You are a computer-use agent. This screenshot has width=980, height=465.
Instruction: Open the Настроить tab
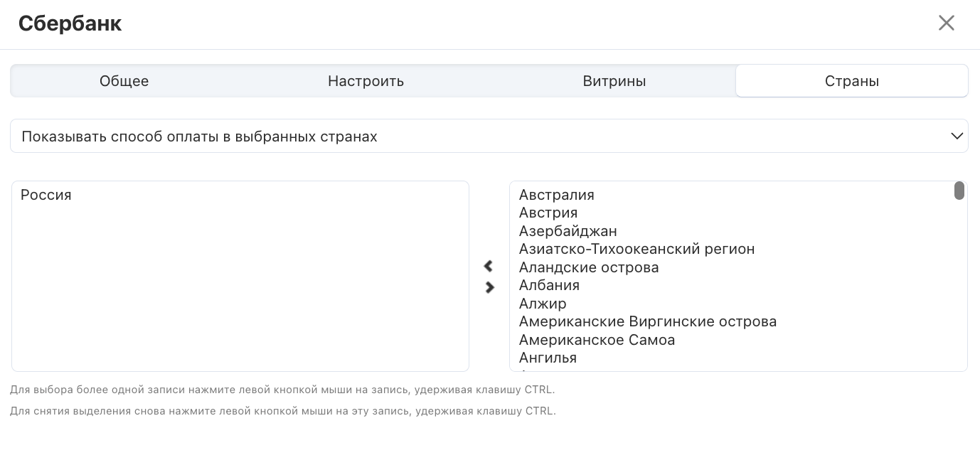coord(366,81)
